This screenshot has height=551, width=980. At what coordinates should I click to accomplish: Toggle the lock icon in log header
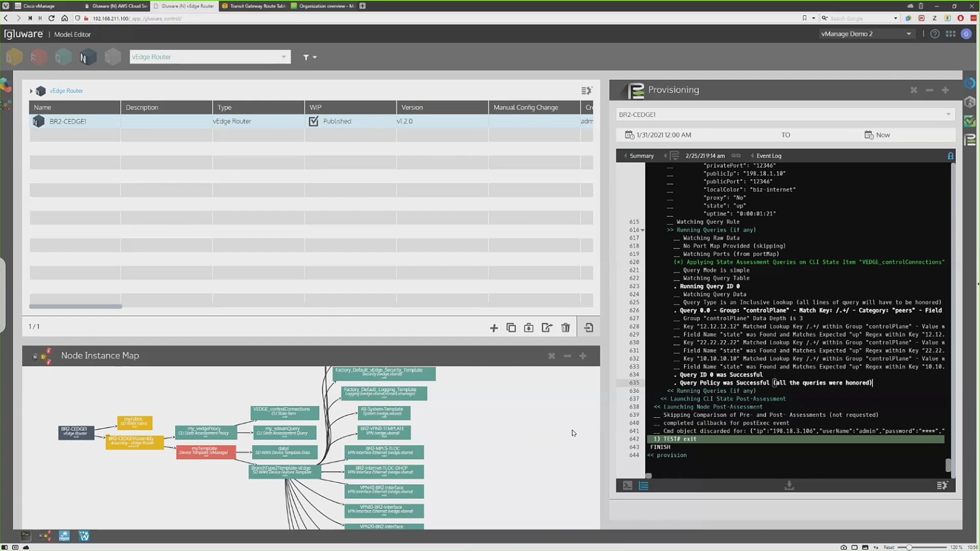(950, 156)
